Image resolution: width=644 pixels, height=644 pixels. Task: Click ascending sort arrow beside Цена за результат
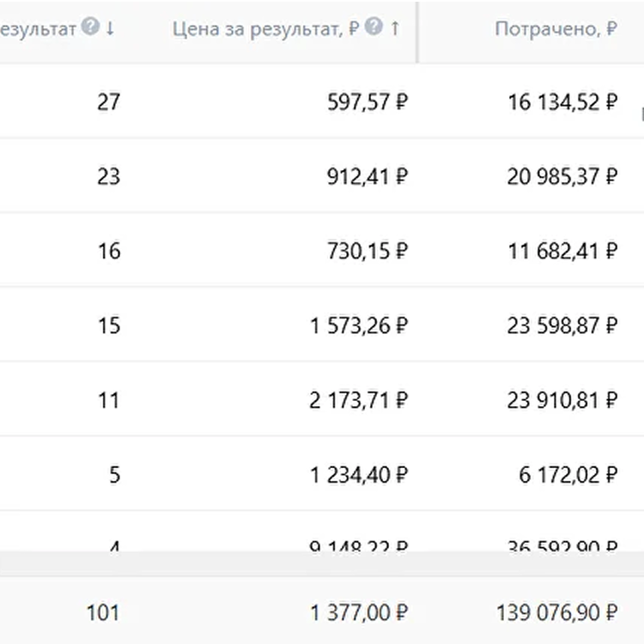tap(395, 28)
